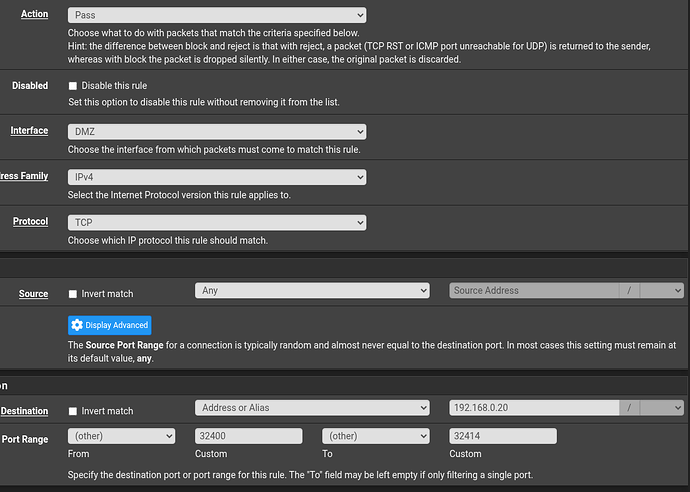Click the Display Advanced button
This screenshot has width=690, height=492.
click(x=110, y=325)
